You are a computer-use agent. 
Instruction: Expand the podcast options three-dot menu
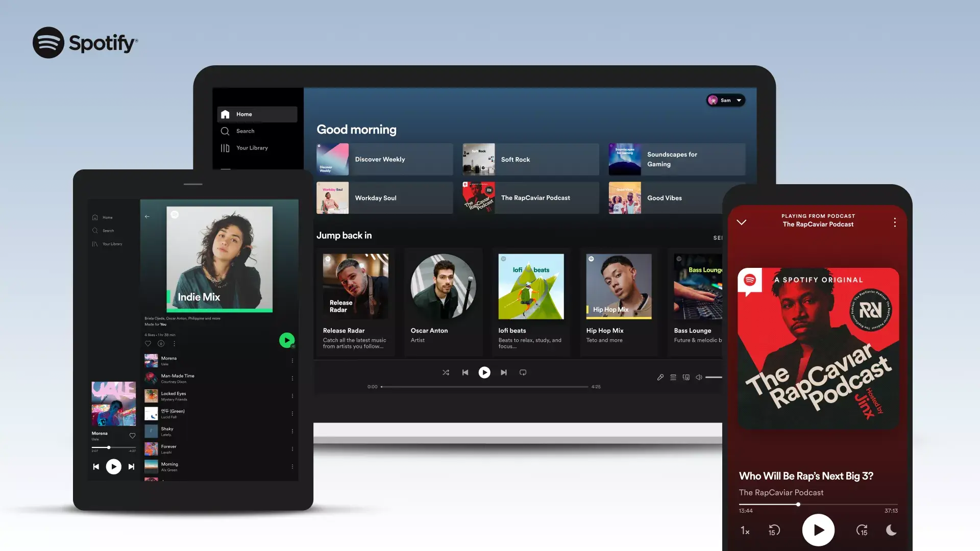pyautogui.click(x=895, y=222)
